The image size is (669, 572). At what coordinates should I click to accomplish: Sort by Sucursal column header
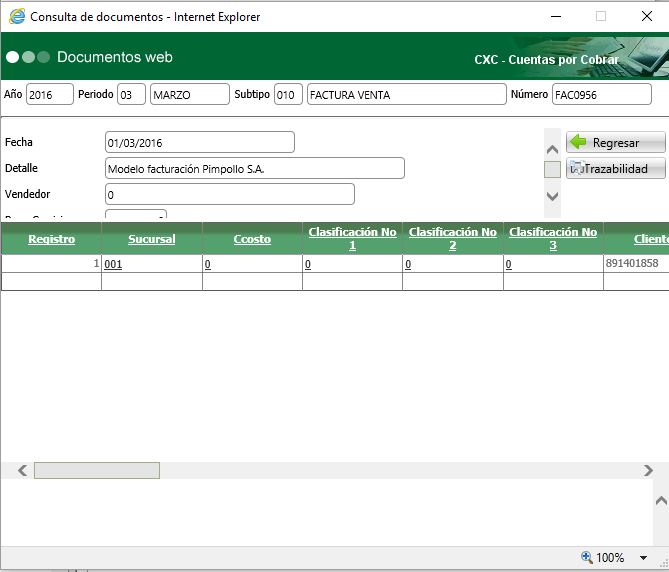152,239
